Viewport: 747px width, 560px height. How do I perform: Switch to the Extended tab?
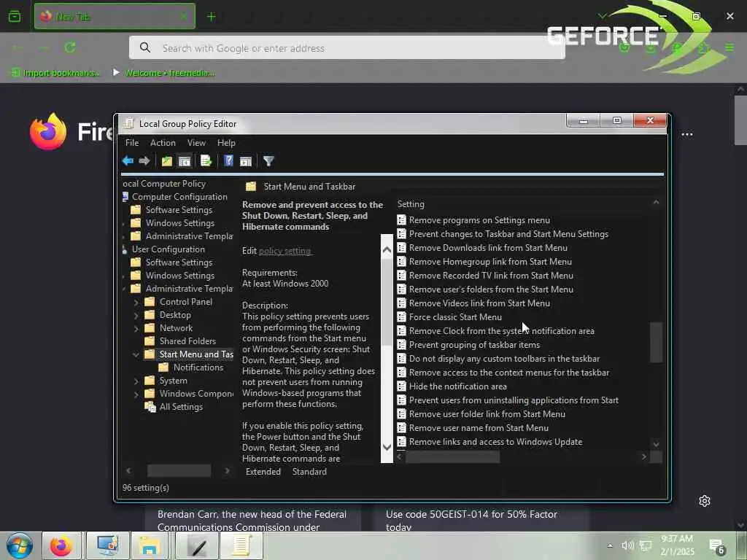[x=263, y=472]
